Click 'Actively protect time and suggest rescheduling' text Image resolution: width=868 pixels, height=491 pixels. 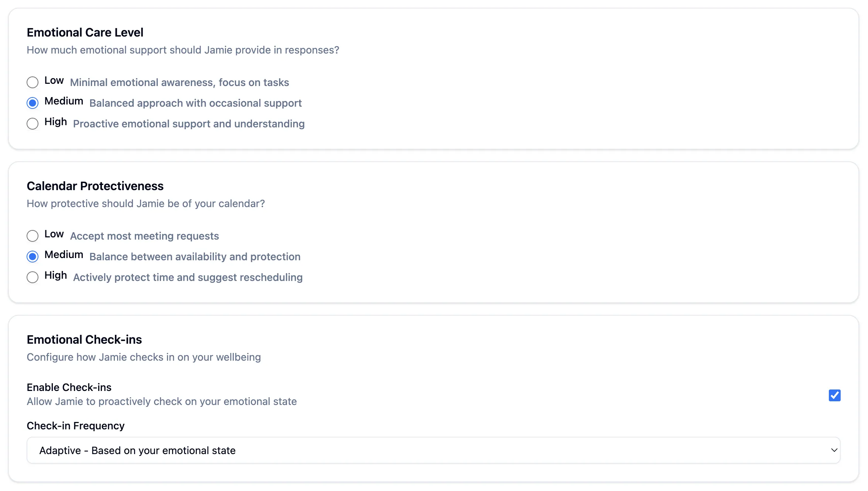tap(188, 277)
